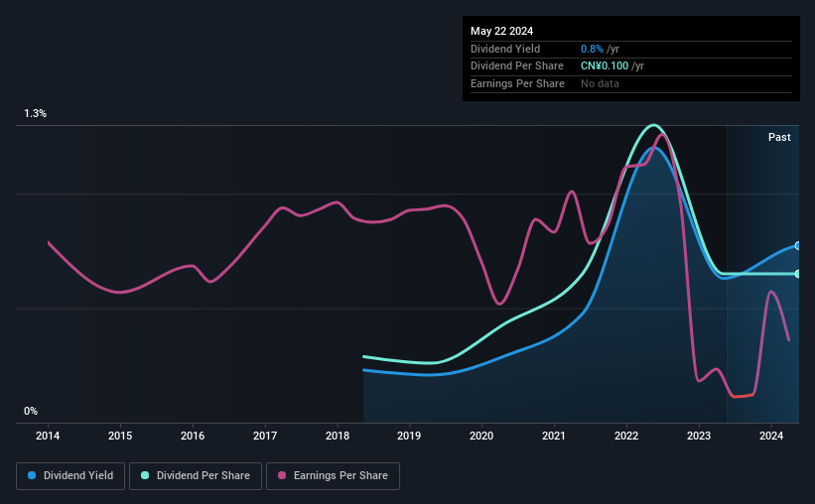This screenshot has width=815, height=504.
Task: Jump to the 2018 axis label
Action: pyautogui.click(x=338, y=436)
